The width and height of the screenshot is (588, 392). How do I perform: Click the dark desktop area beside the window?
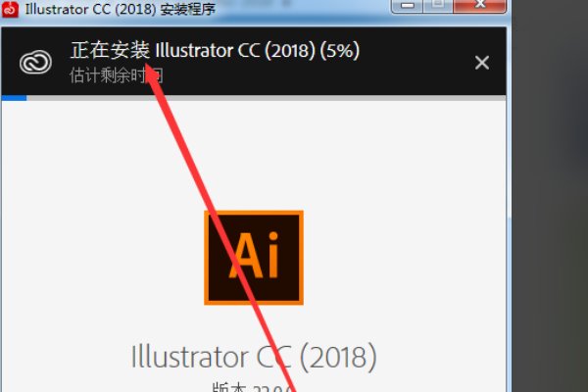[x=550, y=196]
